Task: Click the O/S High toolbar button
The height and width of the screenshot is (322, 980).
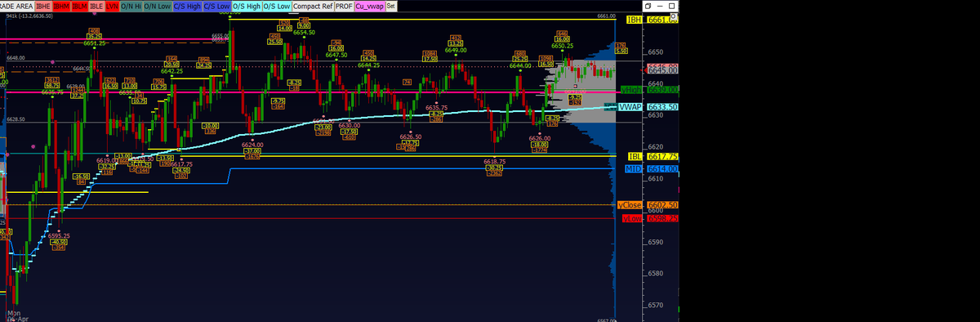Action: pos(247,6)
